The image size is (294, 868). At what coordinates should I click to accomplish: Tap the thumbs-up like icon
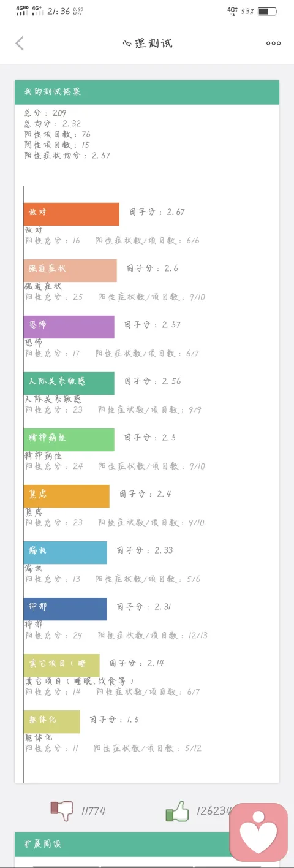click(x=177, y=811)
